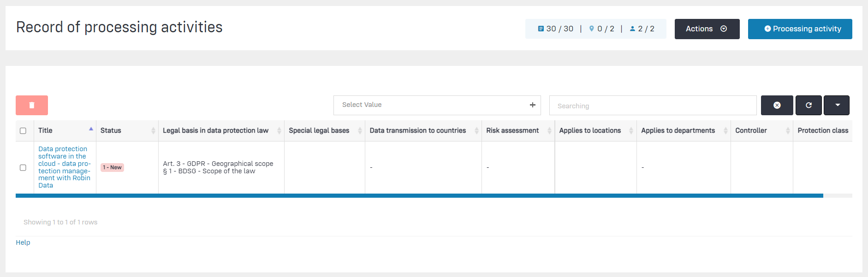Add a new Processing activity
This screenshot has width=868, height=277.
pos(800,29)
